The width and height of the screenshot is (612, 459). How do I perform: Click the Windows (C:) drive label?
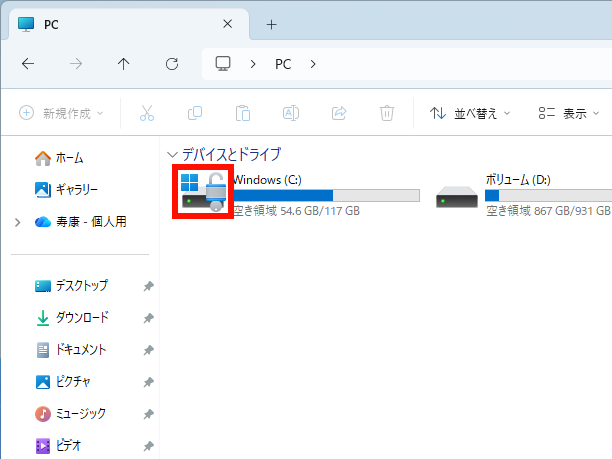267,180
